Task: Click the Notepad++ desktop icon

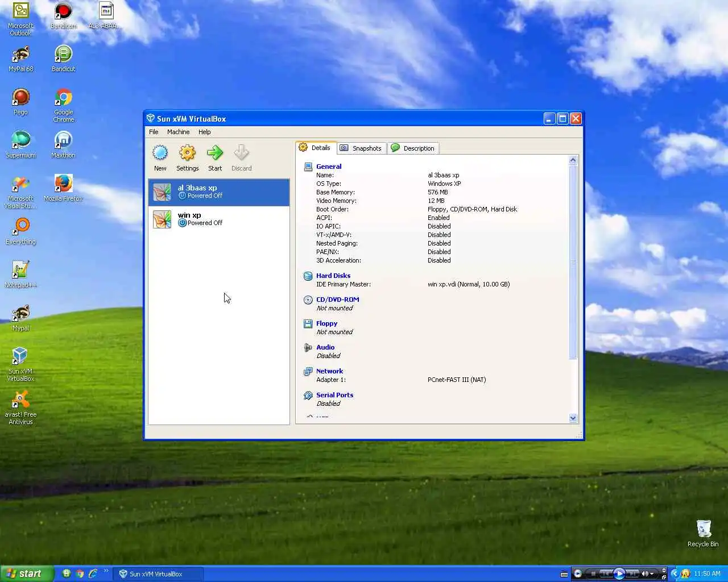Action: 20,275
